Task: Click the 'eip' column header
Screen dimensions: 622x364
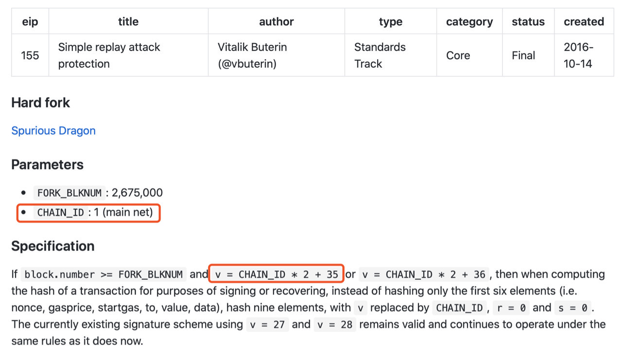Action: (30, 22)
